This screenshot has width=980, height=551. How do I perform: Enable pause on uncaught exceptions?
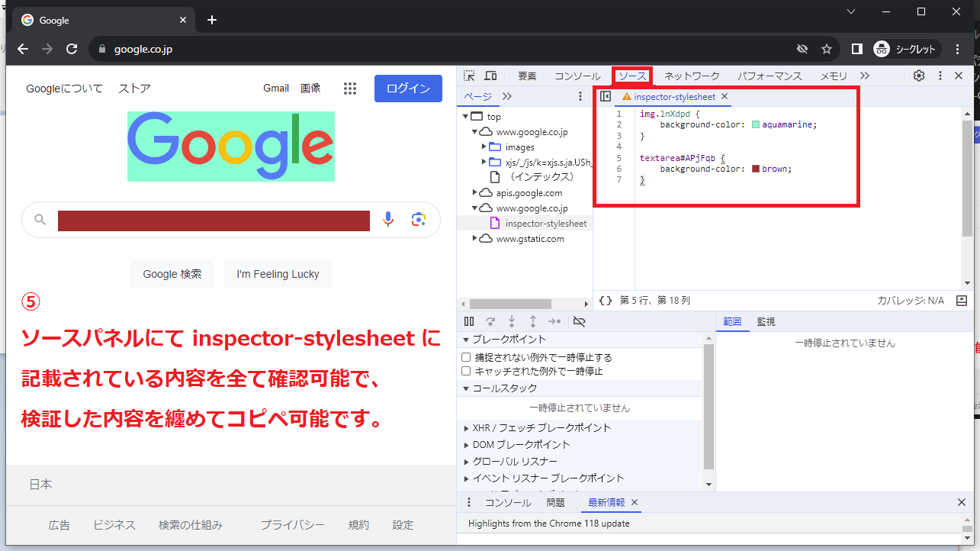coord(466,356)
